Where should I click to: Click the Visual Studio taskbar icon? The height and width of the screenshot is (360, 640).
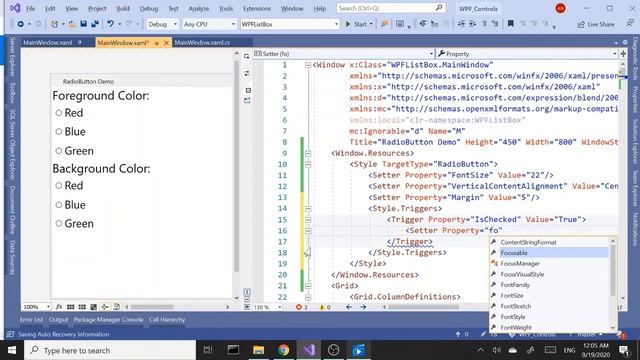coord(309,350)
